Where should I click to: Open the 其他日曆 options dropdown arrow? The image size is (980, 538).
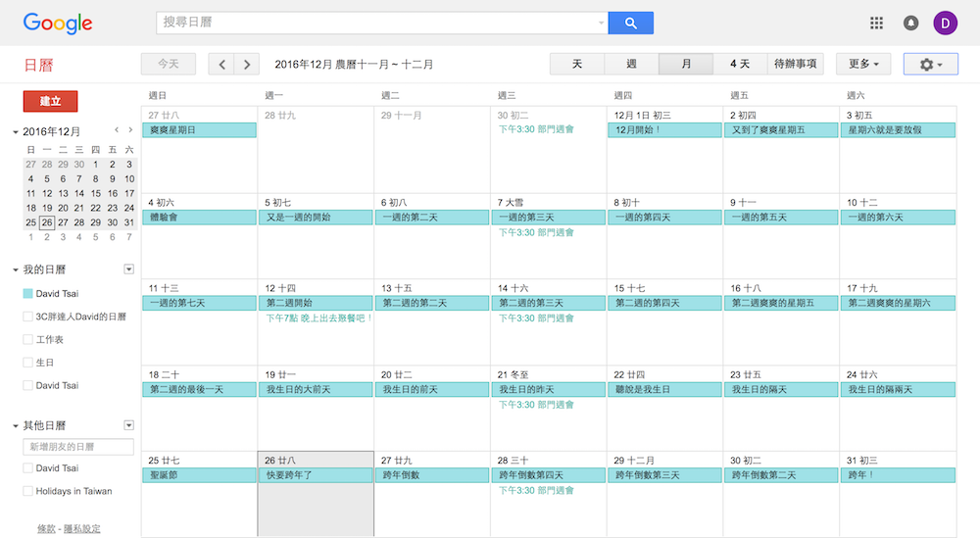point(128,425)
